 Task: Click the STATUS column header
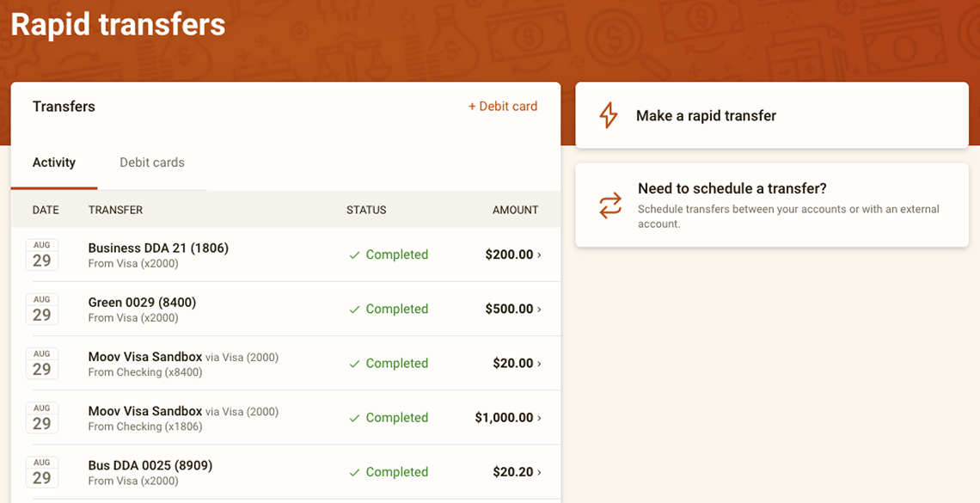366,210
